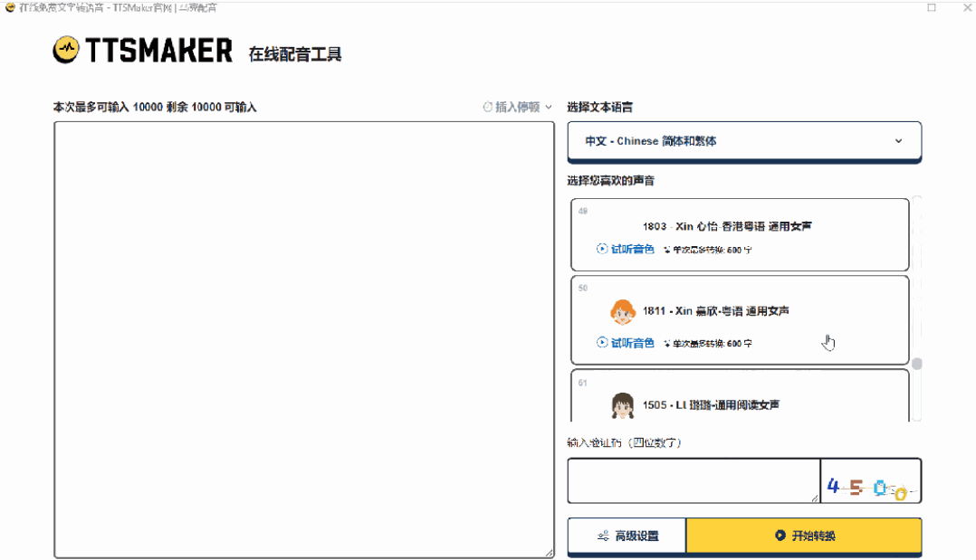The width and height of the screenshot is (976, 560).
Task: Click the 1811 voice avatar image
Action: [623, 311]
